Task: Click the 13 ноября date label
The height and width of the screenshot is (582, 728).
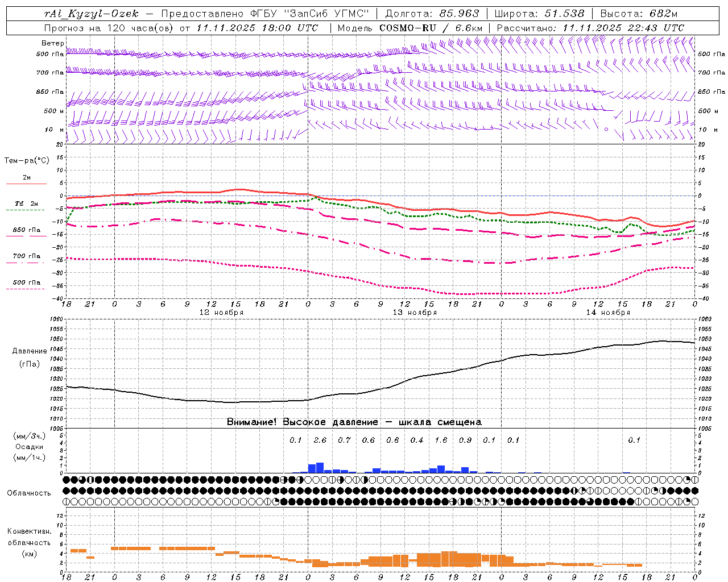Action: 415,313
